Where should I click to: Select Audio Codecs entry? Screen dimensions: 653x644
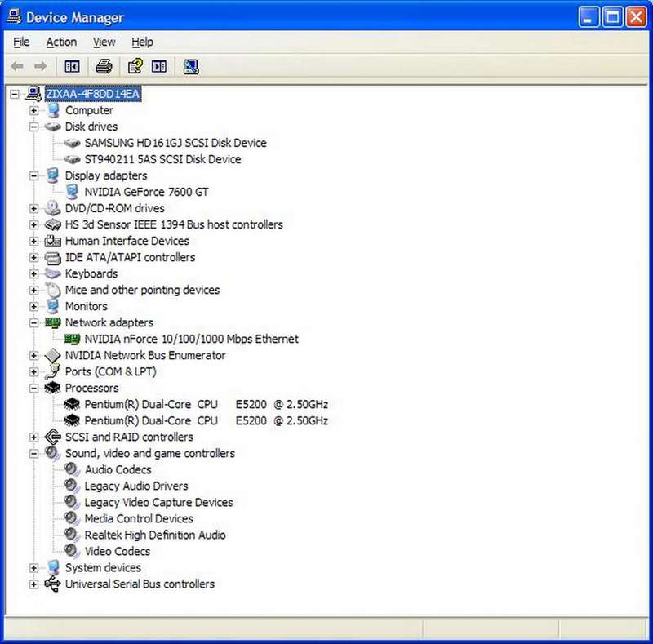tap(118, 470)
